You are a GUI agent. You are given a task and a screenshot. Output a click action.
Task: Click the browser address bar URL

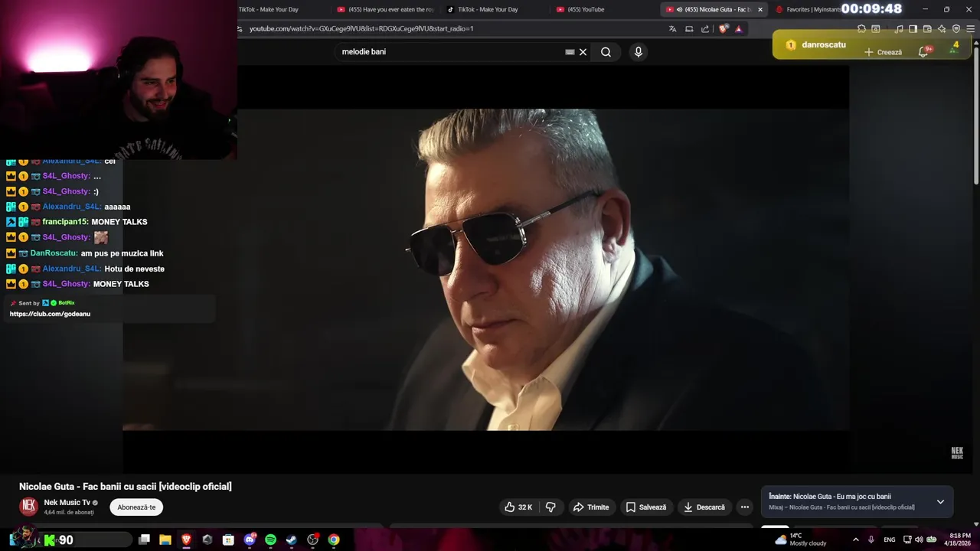click(361, 29)
